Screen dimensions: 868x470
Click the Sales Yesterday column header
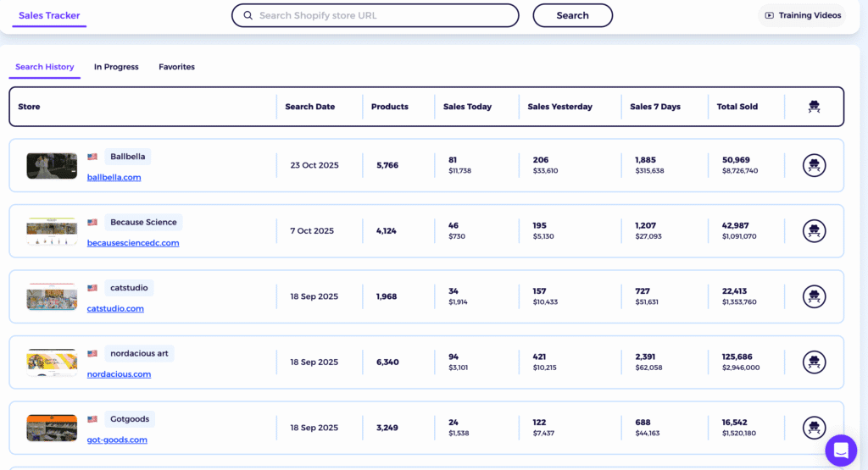click(559, 107)
